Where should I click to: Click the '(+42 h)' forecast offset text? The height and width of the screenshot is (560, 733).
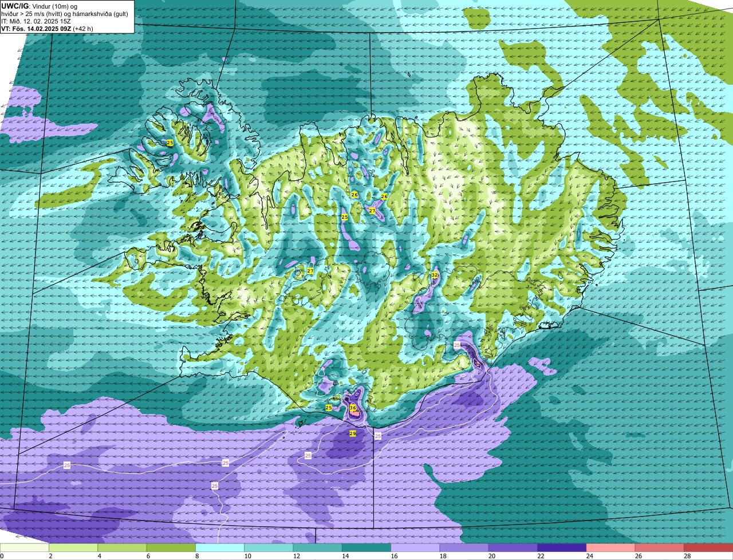(83, 28)
